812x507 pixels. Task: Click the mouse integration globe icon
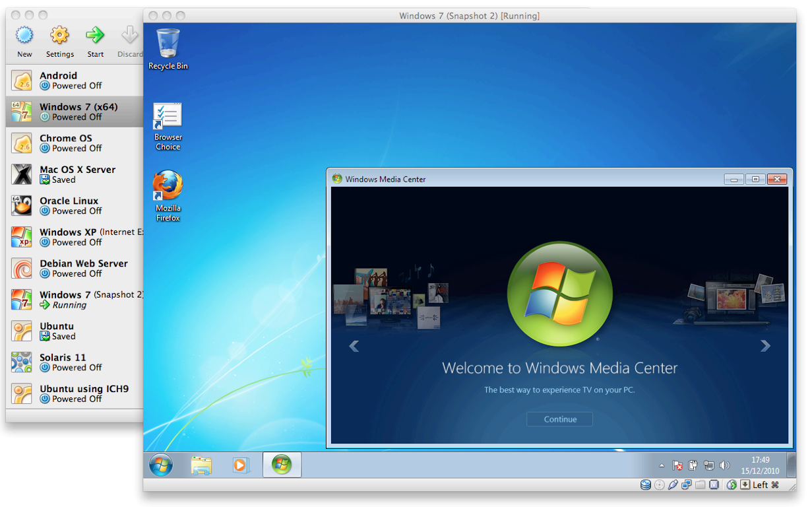(x=732, y=485)
